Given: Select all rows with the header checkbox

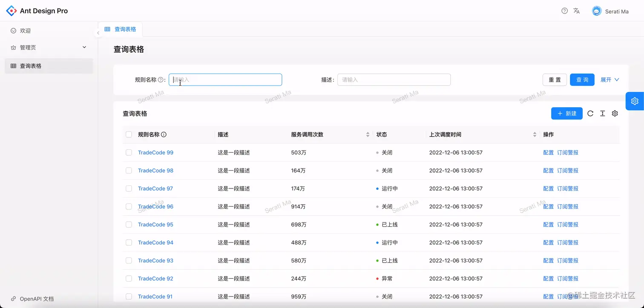Looking at the screenshot, I should point(129,134).
